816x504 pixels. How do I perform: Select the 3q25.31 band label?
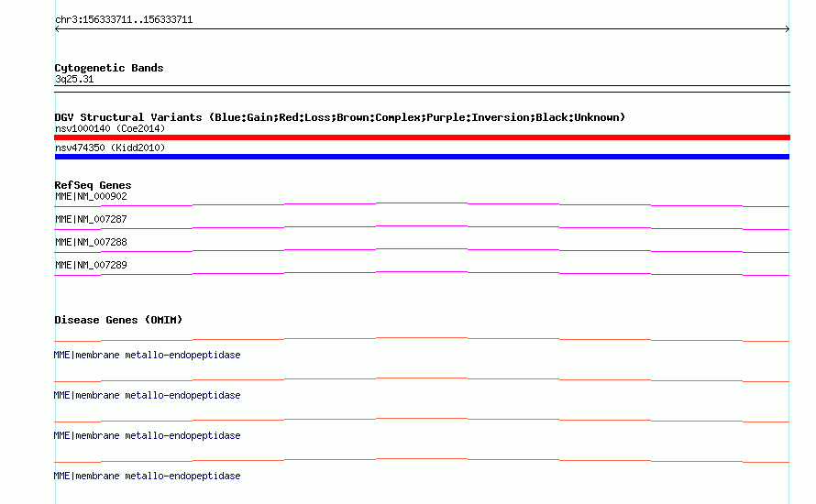(x=74, y=79)
